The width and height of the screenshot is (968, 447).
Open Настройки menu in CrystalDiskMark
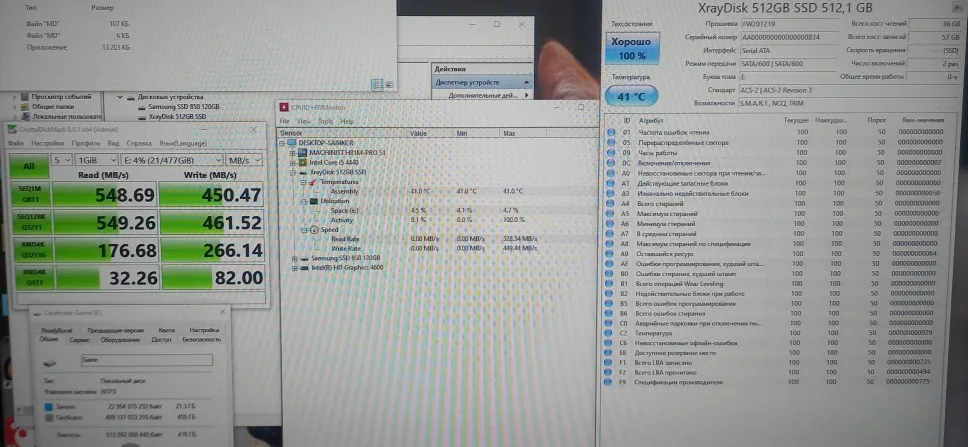pyautogui.click(x=48, y=143)
